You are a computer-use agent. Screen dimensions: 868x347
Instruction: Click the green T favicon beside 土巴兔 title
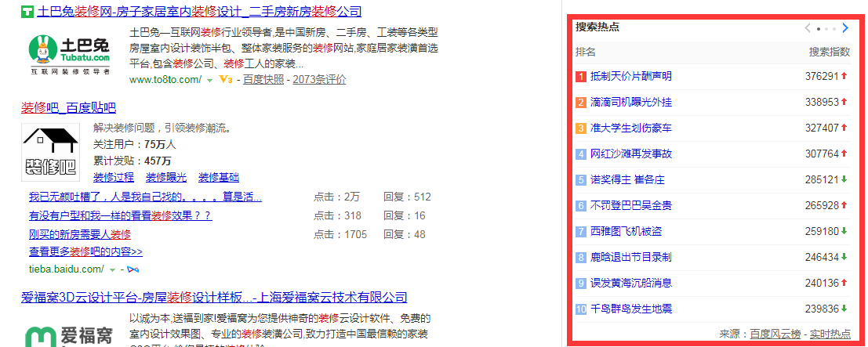(27, 11)
